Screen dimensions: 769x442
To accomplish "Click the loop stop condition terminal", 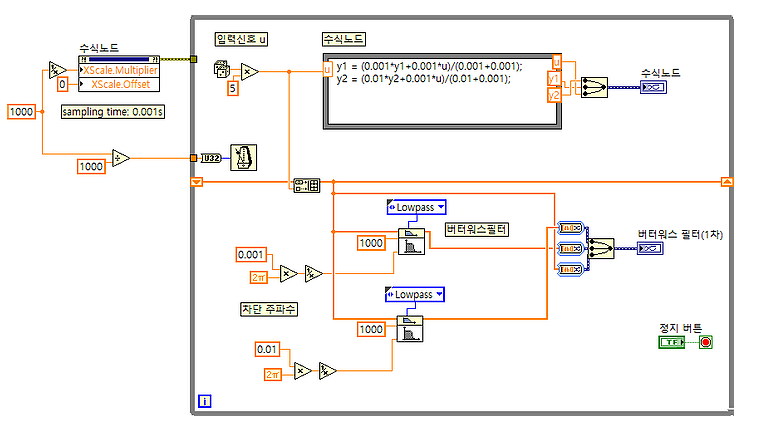I will [706, 342].
